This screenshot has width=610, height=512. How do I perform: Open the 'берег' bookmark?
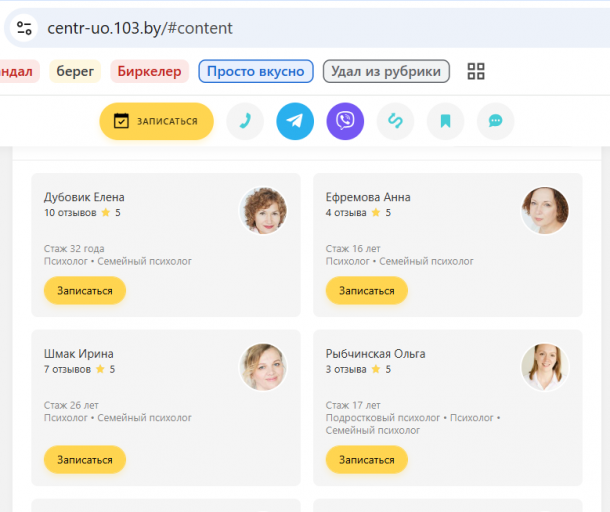75,71
